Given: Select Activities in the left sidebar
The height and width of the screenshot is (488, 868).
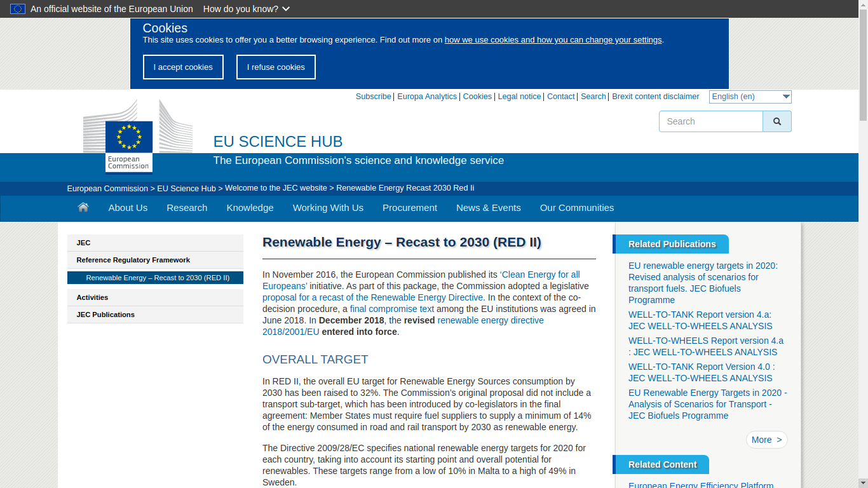Looking at the screenshot, I should tap(92, 297).
